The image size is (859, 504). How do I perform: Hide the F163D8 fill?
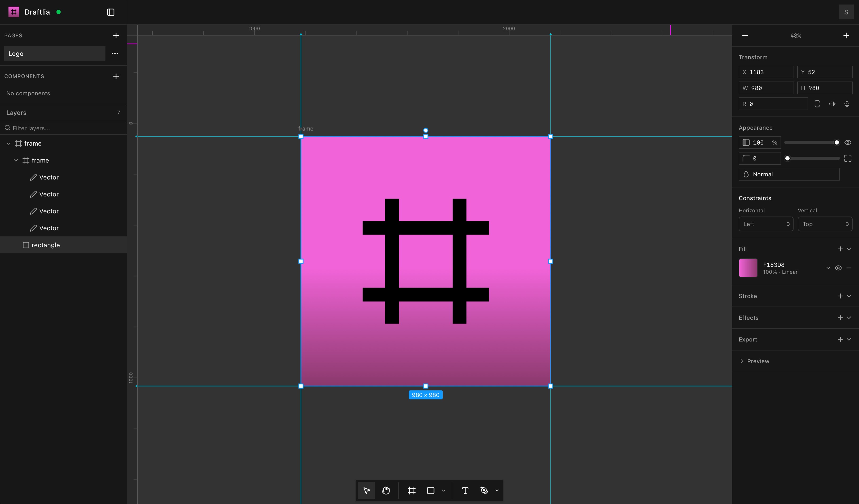coord(838,268)
